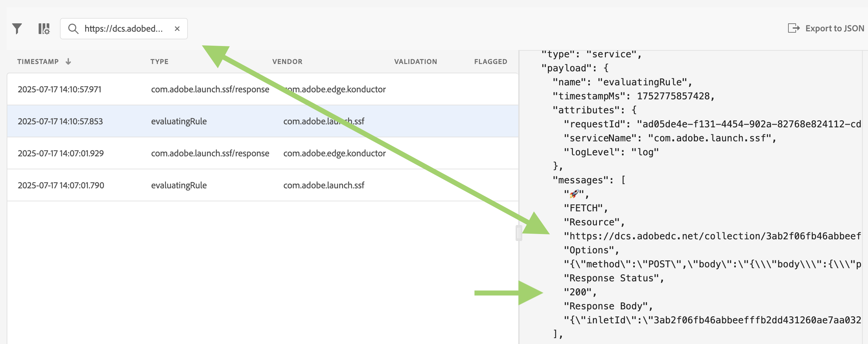The width and height of the screenshot is (868, 344).
Task: Sort by the TIMESTAMP column header
Action: click(x=38, y=61)
